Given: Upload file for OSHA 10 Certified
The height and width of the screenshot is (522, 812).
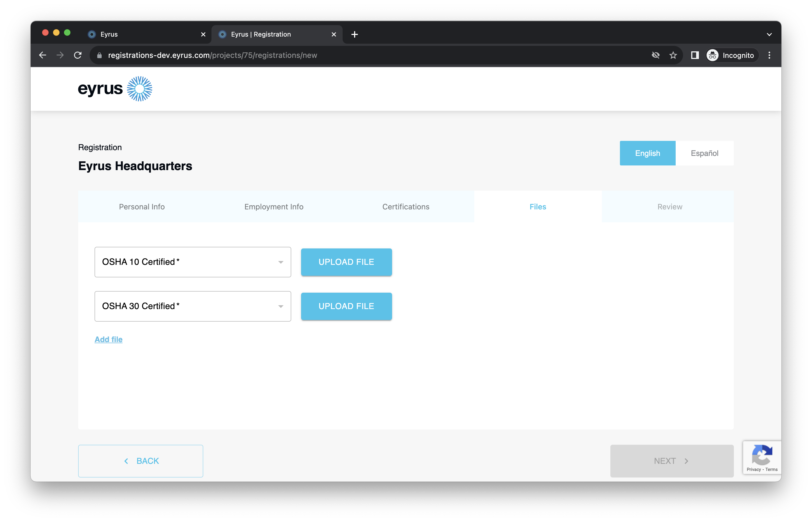Looking at the screenshot, I should click(x=346, y=262).
